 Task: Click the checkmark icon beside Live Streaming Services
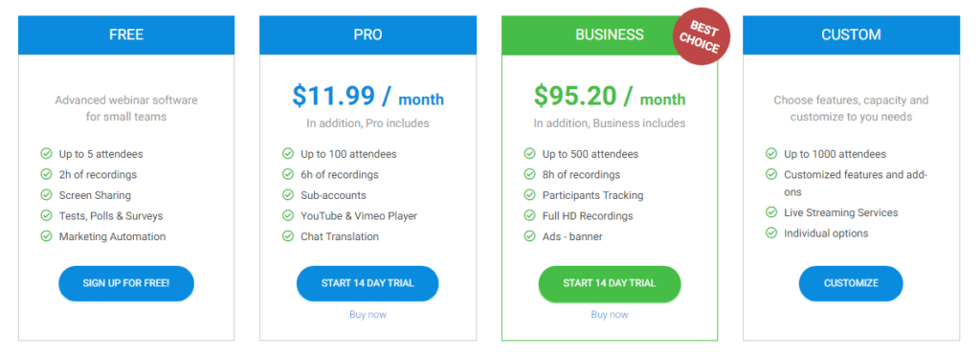(x=771, y=211)
